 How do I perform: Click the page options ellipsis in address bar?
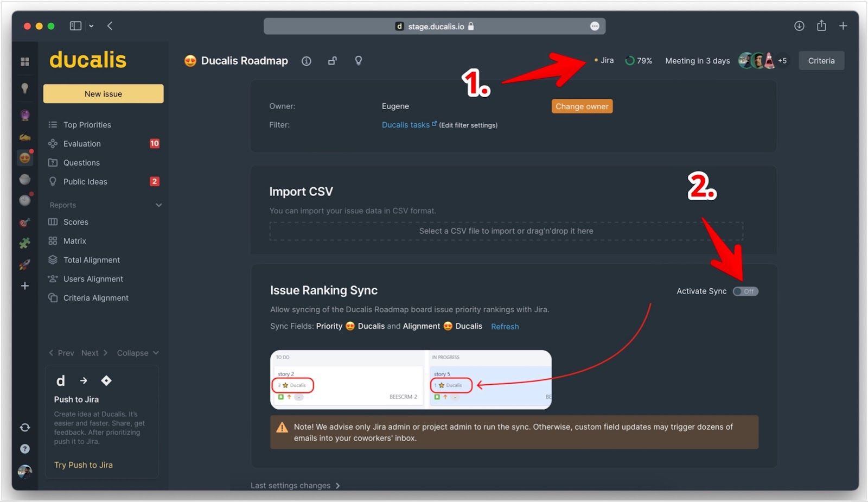click(x=595, y=26)
